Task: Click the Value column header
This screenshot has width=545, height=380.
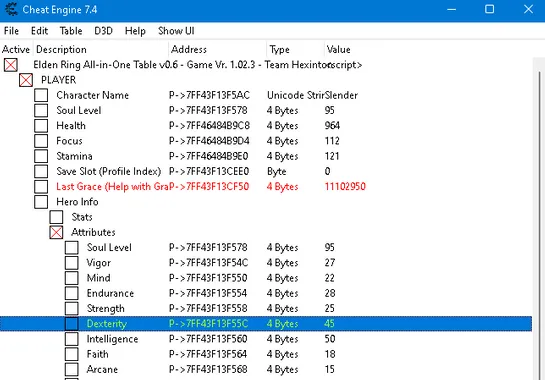Action: (x=338, y=49)
